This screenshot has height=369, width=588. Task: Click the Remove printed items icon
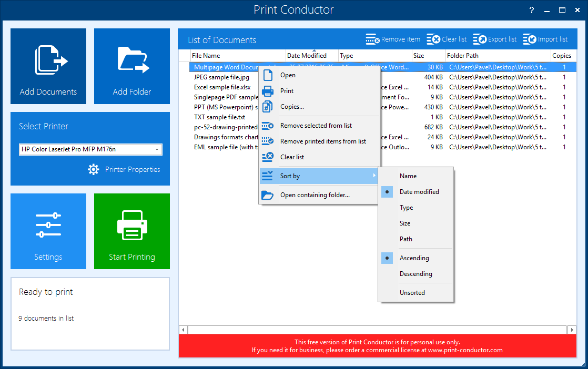pyautogui.click(x=267, y=141)
